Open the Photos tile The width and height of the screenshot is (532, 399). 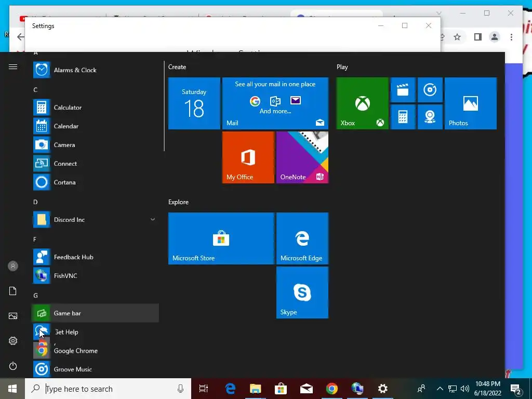[471, 103]
